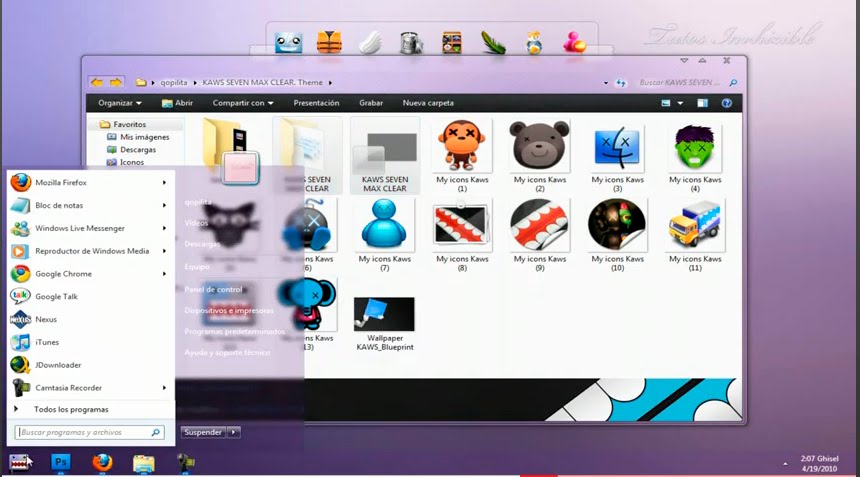Screen dimensions: 860x477
Task: Go back in the Explorer window
Action: (x=97, y=82)
